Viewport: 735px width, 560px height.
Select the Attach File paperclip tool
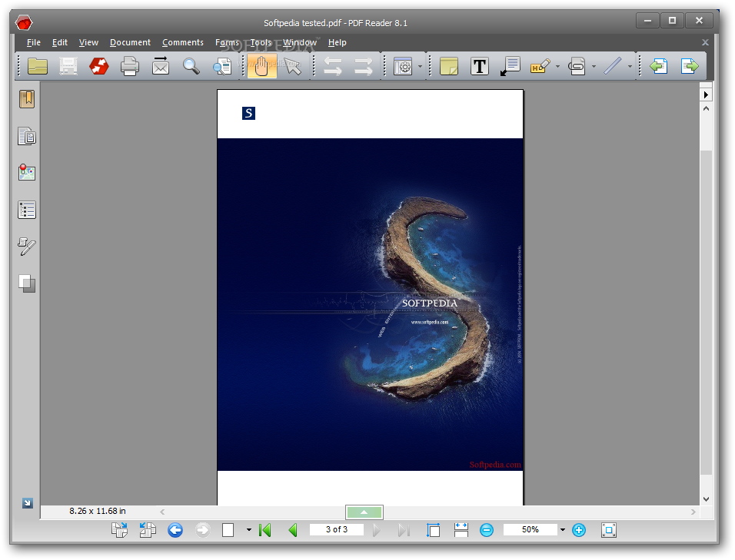coord(577,66)
